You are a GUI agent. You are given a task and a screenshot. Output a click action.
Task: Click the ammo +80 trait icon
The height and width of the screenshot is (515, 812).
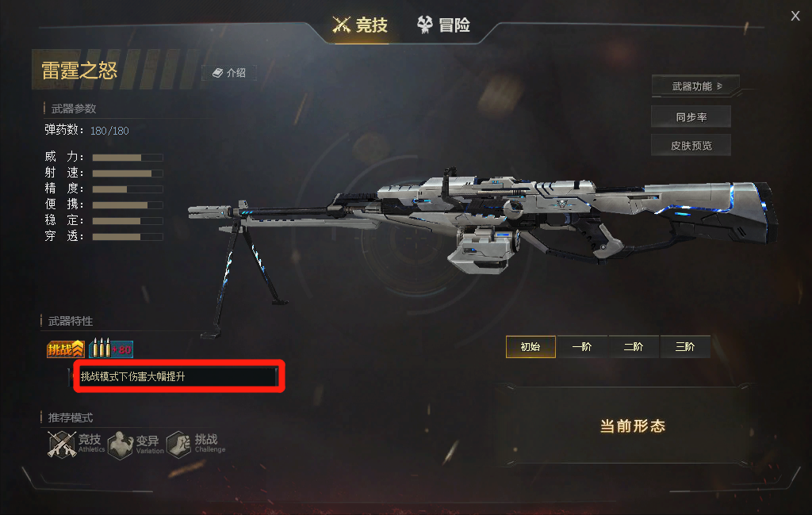point(111,349)
